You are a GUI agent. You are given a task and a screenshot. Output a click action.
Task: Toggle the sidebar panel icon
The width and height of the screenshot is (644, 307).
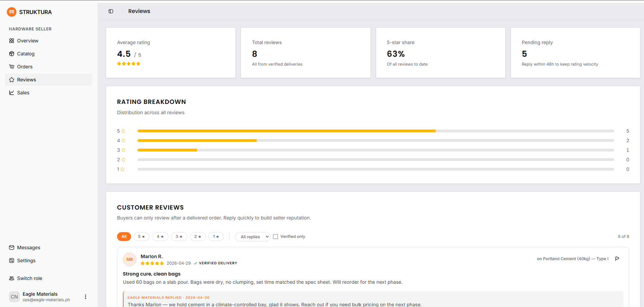pos(111,11)
